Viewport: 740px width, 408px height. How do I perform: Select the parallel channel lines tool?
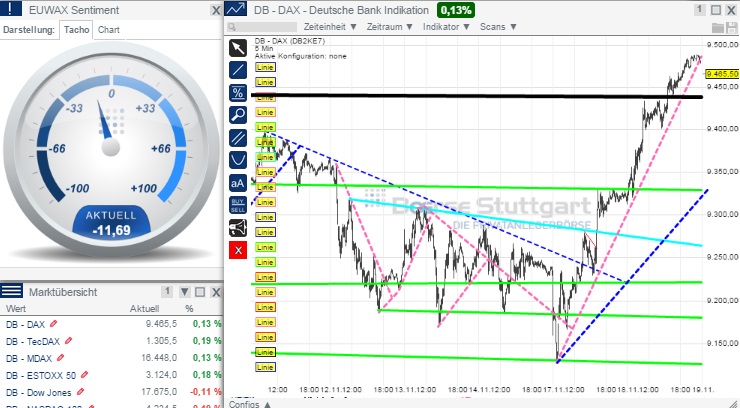pyautogui.click(x=238, y=138)
